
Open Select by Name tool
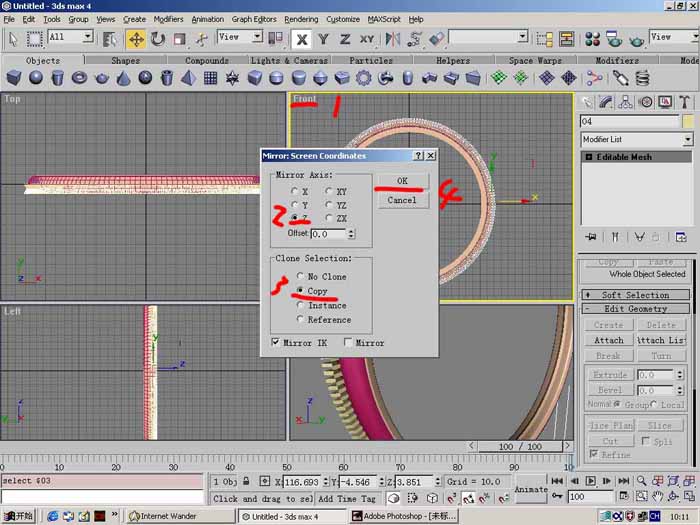[x=109, y=39]
